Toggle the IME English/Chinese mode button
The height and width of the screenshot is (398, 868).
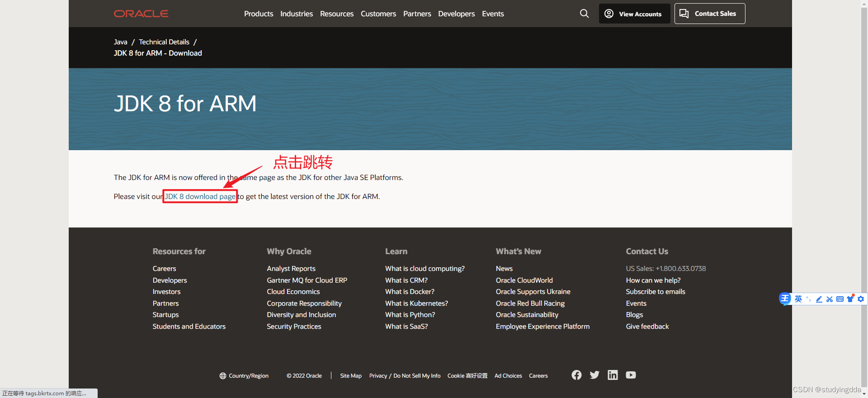click(798, 299)
